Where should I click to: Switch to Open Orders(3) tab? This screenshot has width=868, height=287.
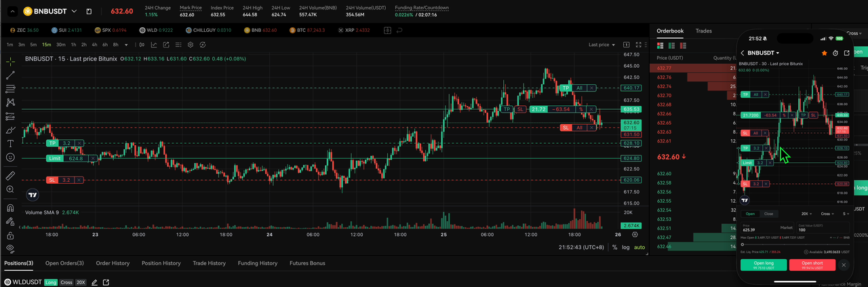point(64,263)
